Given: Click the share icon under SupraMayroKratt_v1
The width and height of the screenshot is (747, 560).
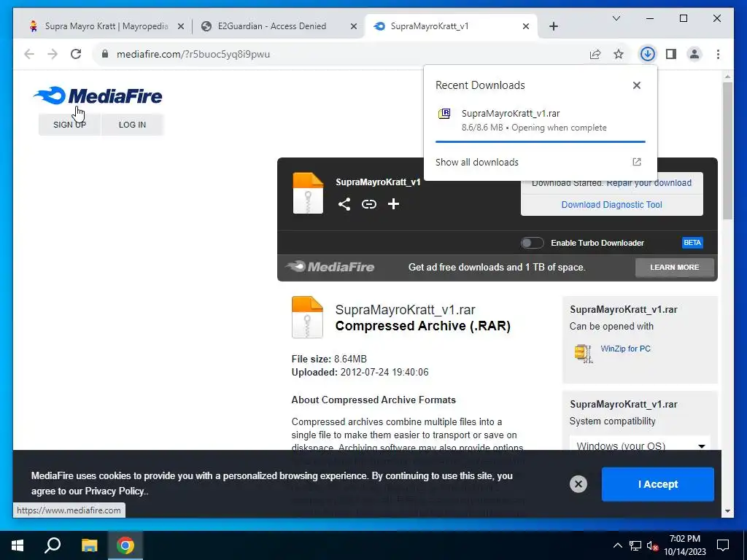Looking at the screenshot, I should tap(344, 204).
